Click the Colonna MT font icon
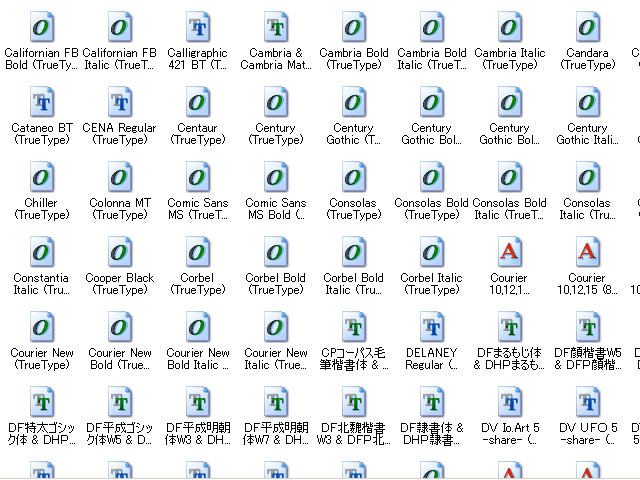Image resolution: width=640 pixels, height=480 pixels. tap(120, 177)
